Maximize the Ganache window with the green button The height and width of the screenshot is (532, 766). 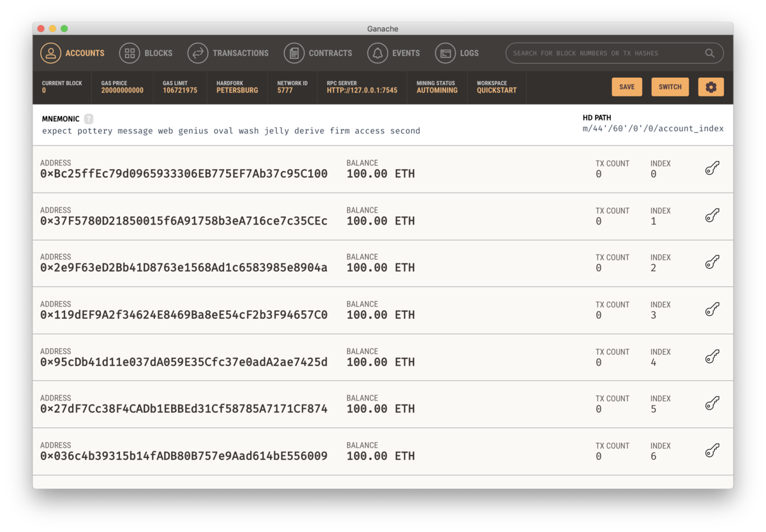tap(64, 29)
